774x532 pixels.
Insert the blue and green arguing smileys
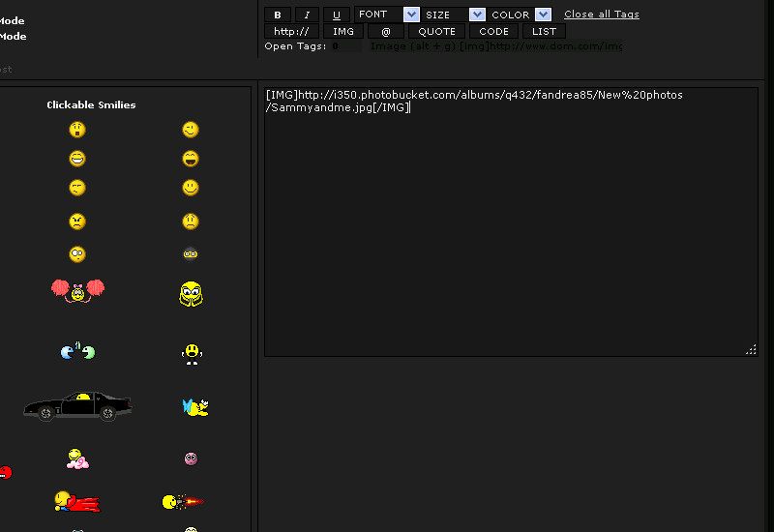pyautogui.click(x=77, y=351)
